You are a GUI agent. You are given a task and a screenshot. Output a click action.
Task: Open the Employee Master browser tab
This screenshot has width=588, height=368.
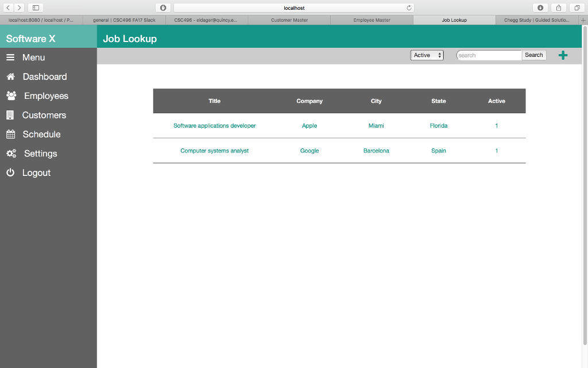[x=372, y=19]
